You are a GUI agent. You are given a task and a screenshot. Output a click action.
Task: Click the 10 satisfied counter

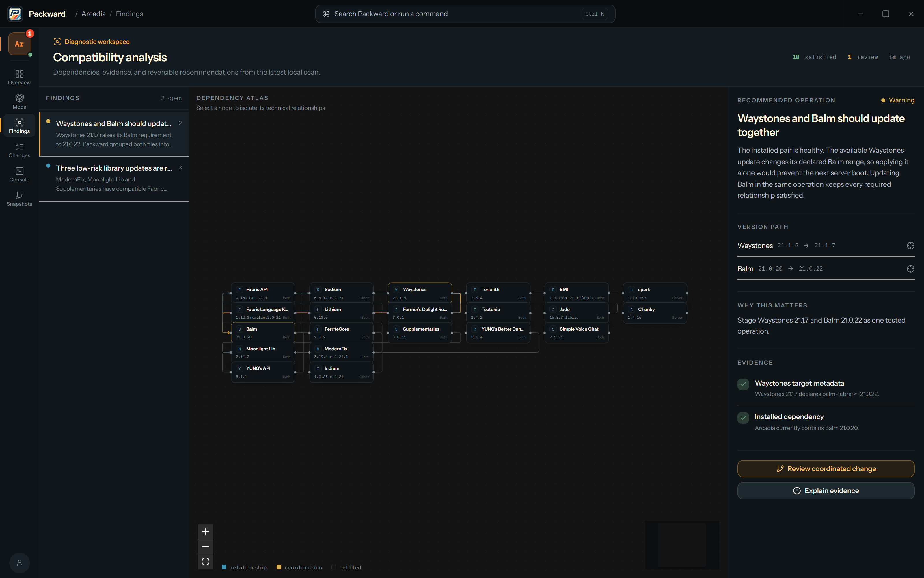[x=814, y=57]
